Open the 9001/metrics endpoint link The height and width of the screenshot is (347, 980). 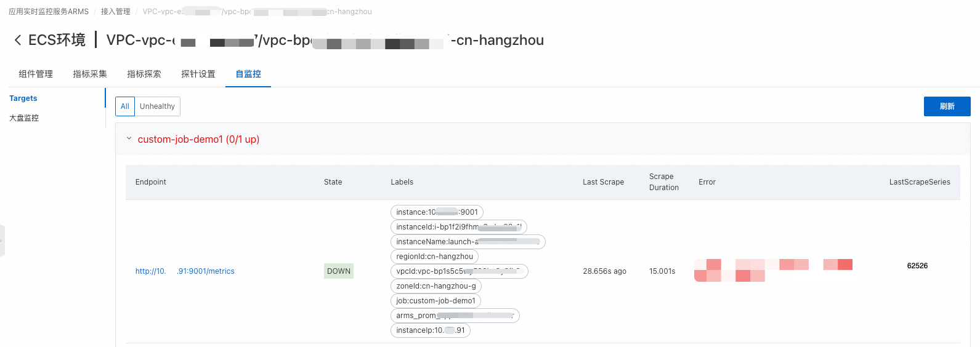[185, 271]
